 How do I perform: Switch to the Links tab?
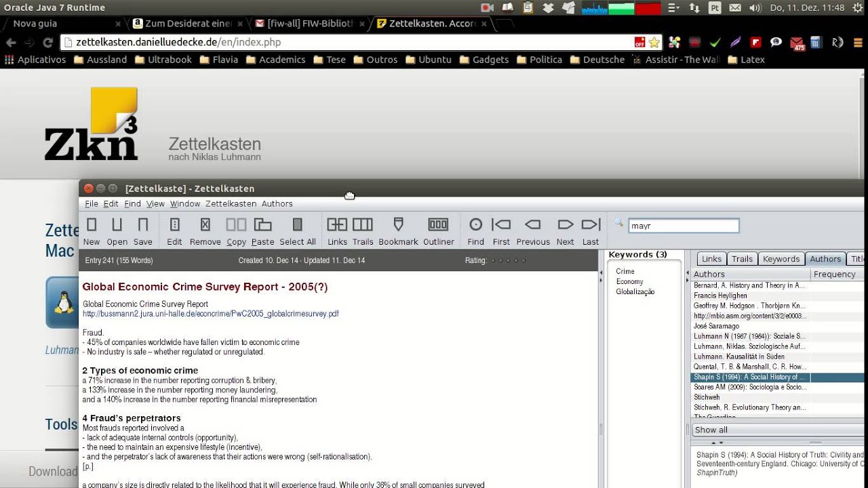coord(711,259)
